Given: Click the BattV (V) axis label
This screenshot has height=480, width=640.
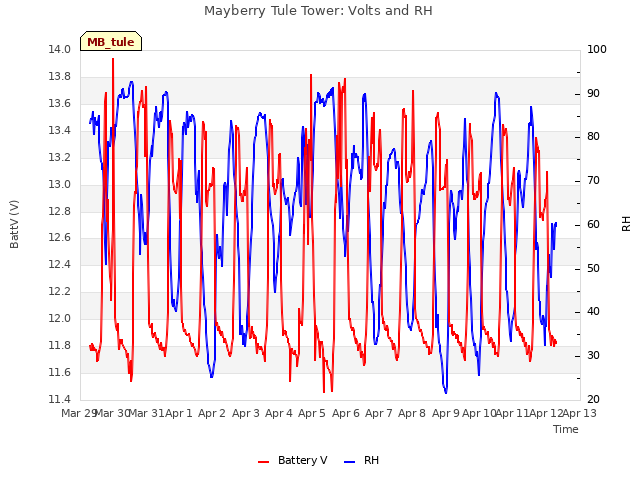Looking at the screenshot, I should click(x=14, y=224).
